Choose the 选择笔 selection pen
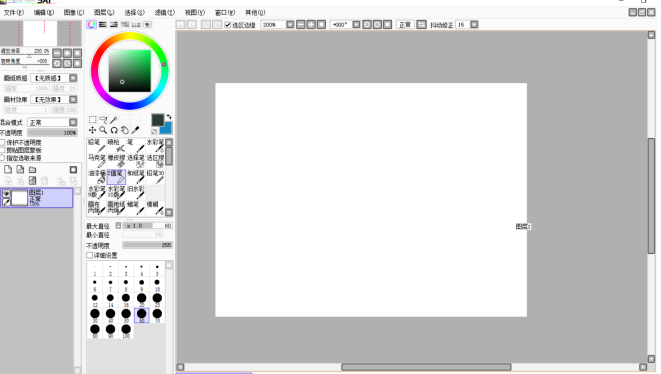 pyautogui.click(x=136, y=161)
